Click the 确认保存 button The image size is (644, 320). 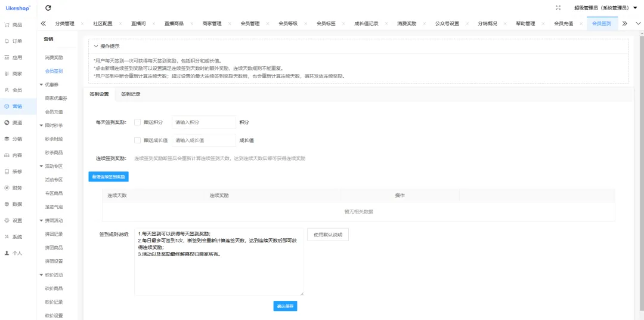click(285, 306)
